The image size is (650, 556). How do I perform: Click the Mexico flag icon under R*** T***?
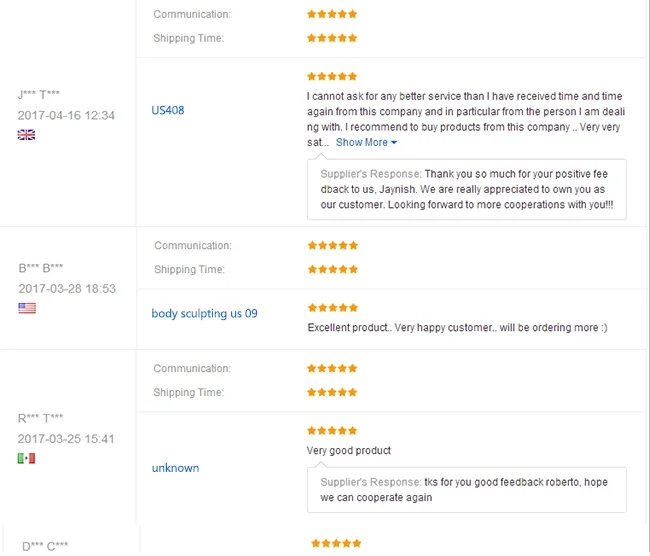coord(27,458)
